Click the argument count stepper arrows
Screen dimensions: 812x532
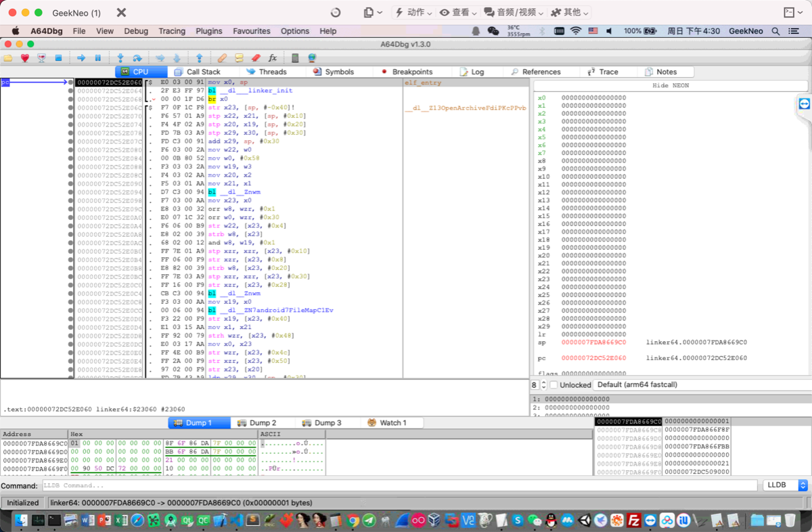tap(543, 385)
